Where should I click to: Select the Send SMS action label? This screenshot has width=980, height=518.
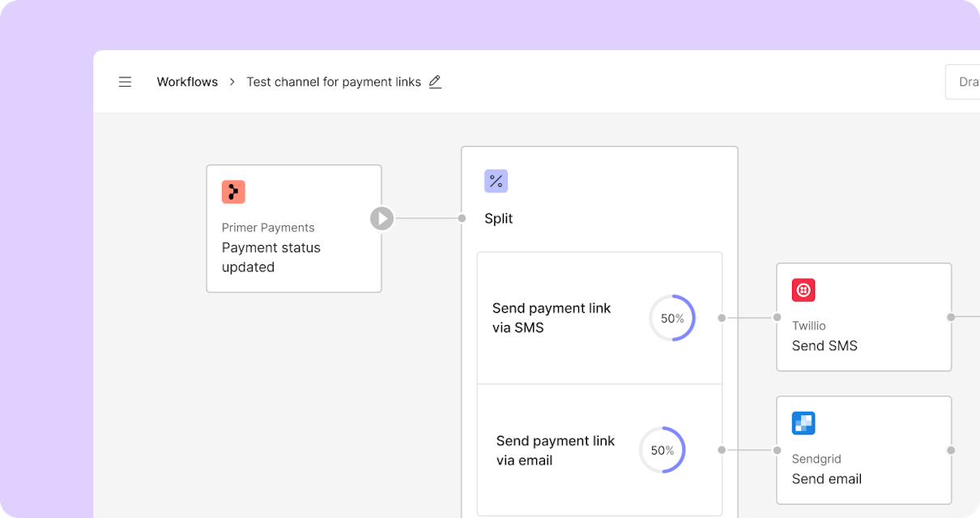824,345
